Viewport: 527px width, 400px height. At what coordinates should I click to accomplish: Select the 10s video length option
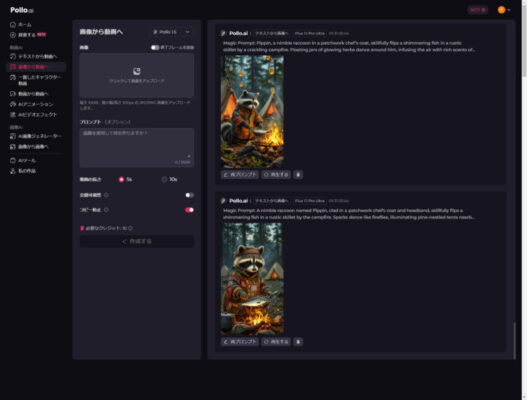click(x=169, y=179)
